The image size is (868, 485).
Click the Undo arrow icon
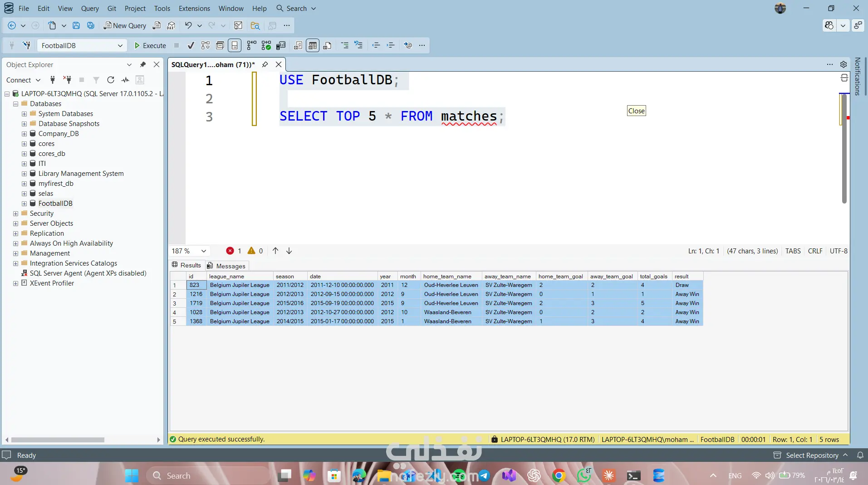point(188,25)
